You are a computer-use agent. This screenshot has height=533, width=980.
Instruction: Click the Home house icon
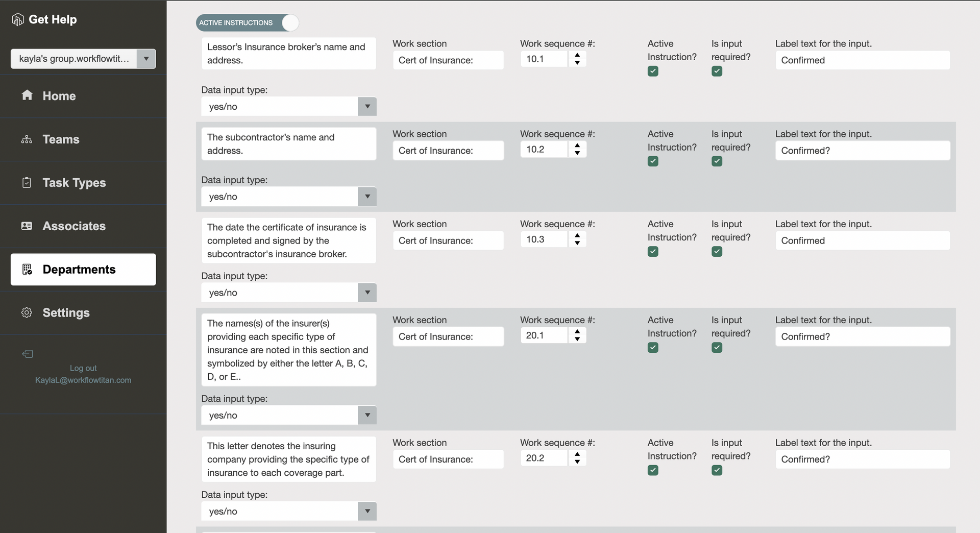pos(27,95)
